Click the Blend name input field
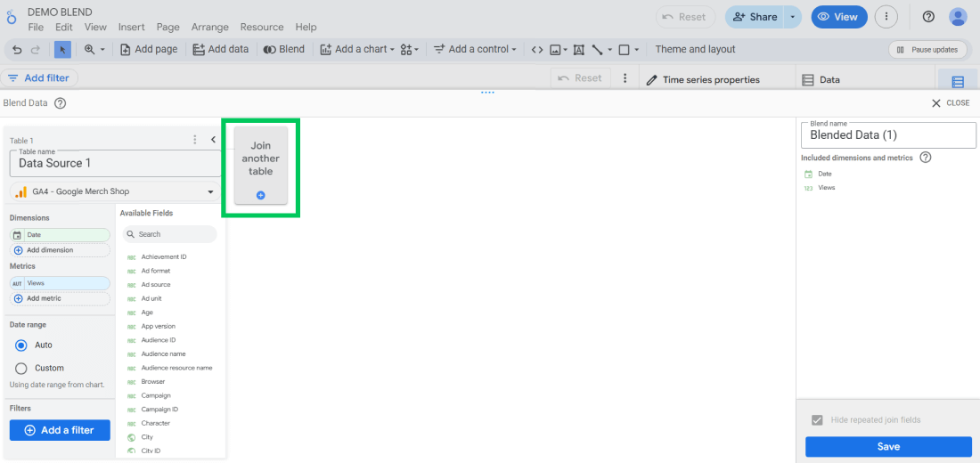 pyautogui.click(x=888, y=135)
